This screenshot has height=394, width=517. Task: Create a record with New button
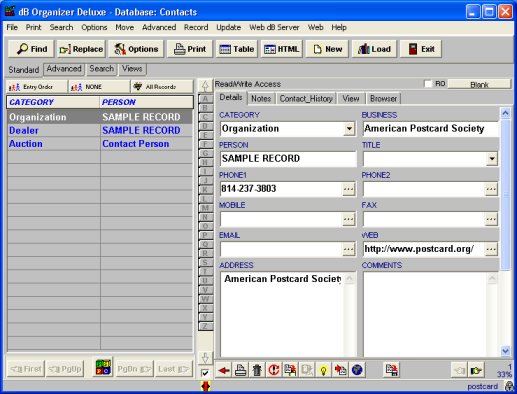(327, 49)
